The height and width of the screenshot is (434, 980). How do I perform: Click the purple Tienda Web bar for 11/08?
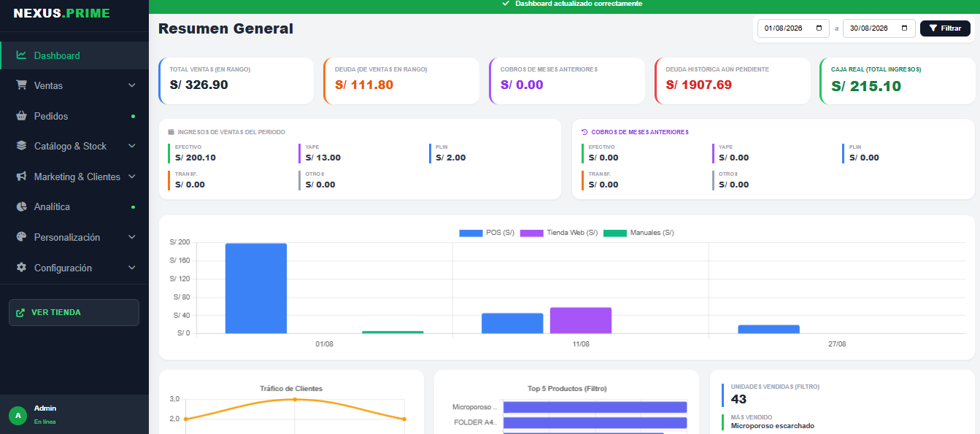(x=581, y=320)
